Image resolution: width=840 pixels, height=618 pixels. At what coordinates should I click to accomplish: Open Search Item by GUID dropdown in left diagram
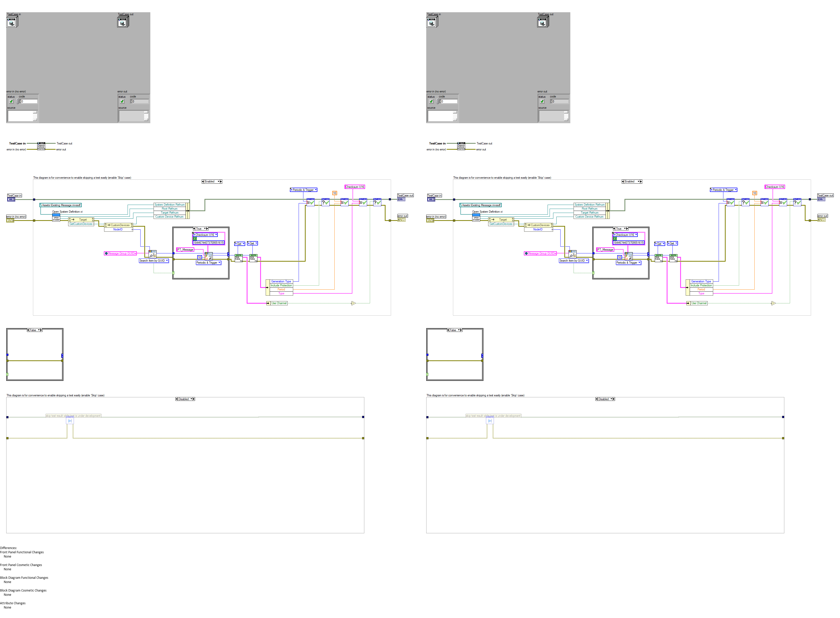167,261
